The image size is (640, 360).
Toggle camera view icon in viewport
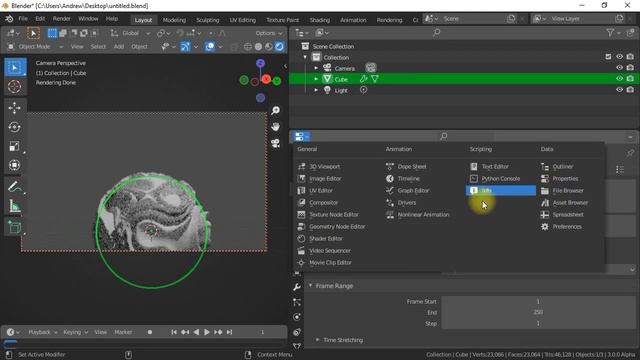[276, 143]
